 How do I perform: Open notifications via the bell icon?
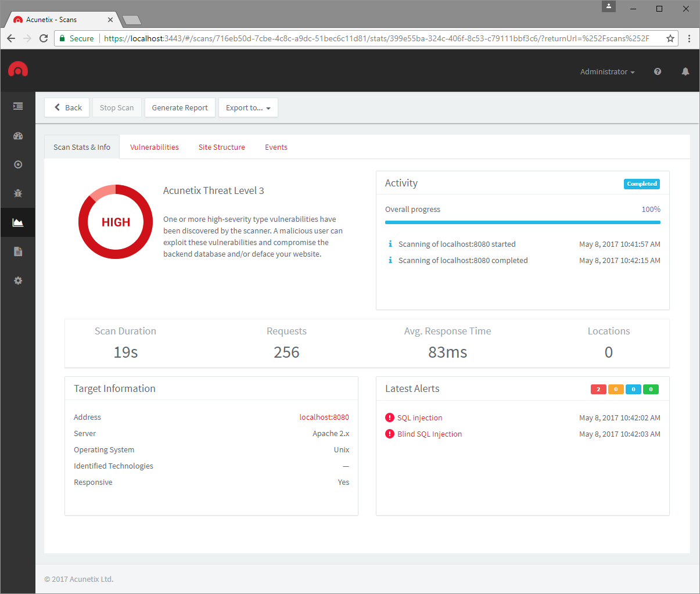tap(685, 71)
